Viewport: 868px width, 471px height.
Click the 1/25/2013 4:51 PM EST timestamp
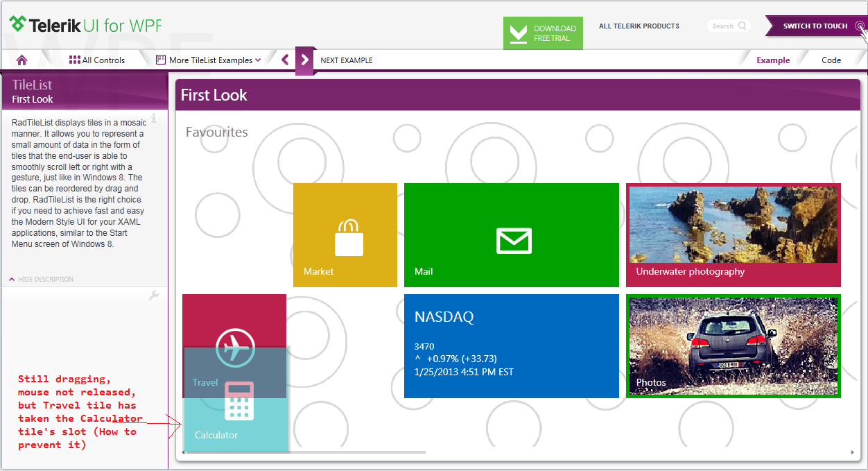[x=464, y=372]
